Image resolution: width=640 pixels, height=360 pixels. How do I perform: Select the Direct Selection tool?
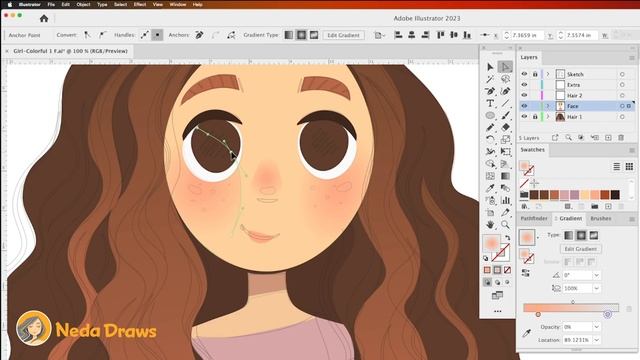click(x=505, y=67)
